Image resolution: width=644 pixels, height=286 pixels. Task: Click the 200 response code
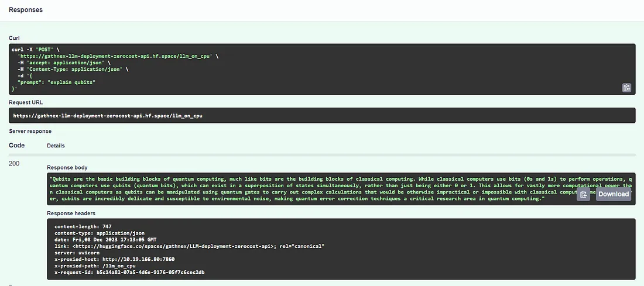coord(14,164)
